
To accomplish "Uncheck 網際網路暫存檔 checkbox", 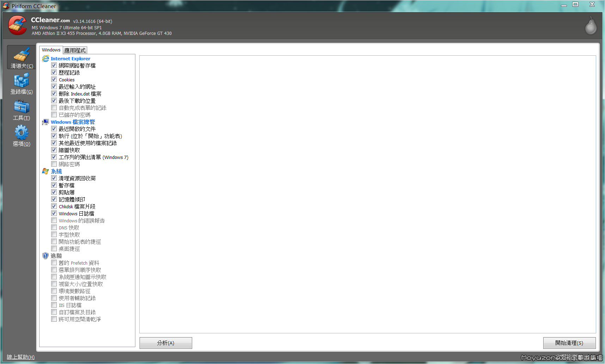I will [x=54, y=65].
